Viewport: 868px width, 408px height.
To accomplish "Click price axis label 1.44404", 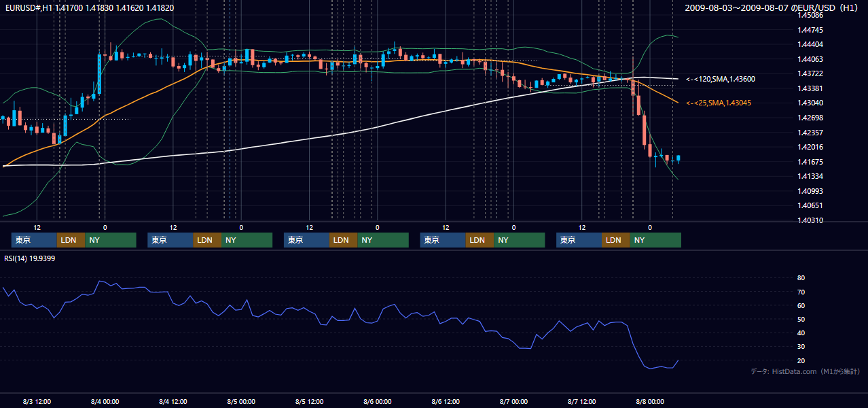I will coord(810,44).
